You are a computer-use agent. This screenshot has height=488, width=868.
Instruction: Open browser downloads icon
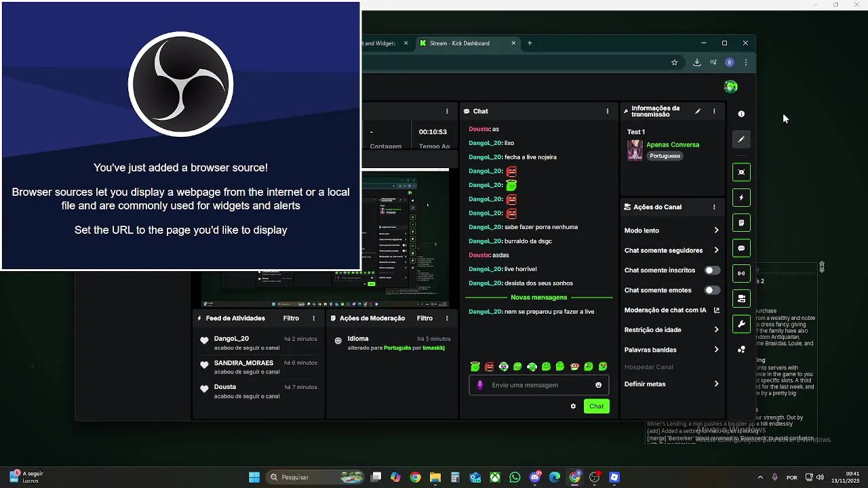coord(697,62)
